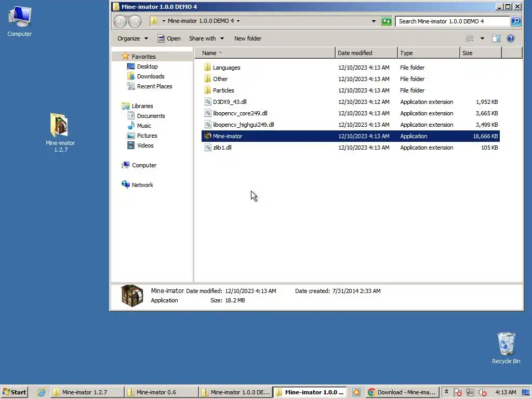The height and width of the screenshot is (399, 532).
Task: Click the 3,499 KB size cell
Action: 486,125
